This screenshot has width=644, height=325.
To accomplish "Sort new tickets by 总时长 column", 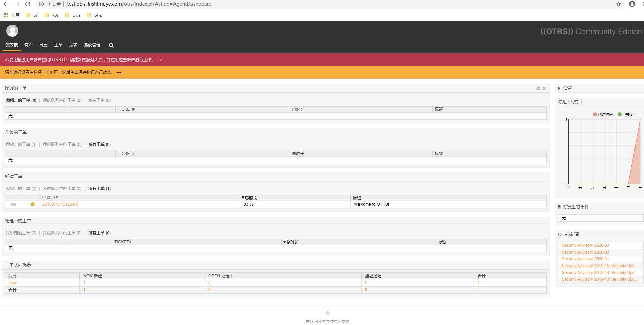I will tap(249, 198).
